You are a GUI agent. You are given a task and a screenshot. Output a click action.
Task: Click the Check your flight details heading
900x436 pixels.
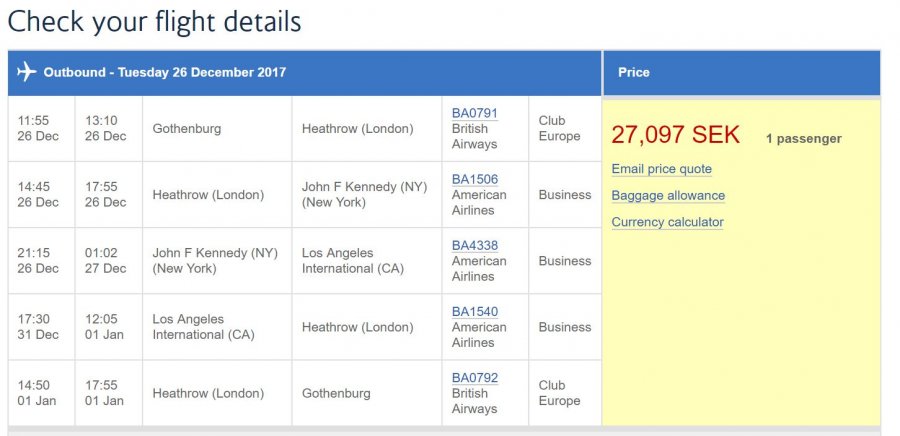(x=154, y=21)
